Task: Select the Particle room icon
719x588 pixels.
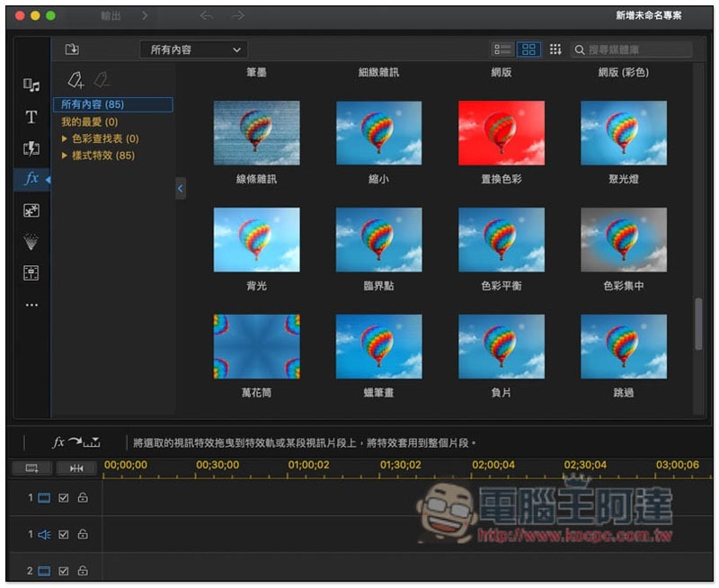Action: [x=30, y=241]
